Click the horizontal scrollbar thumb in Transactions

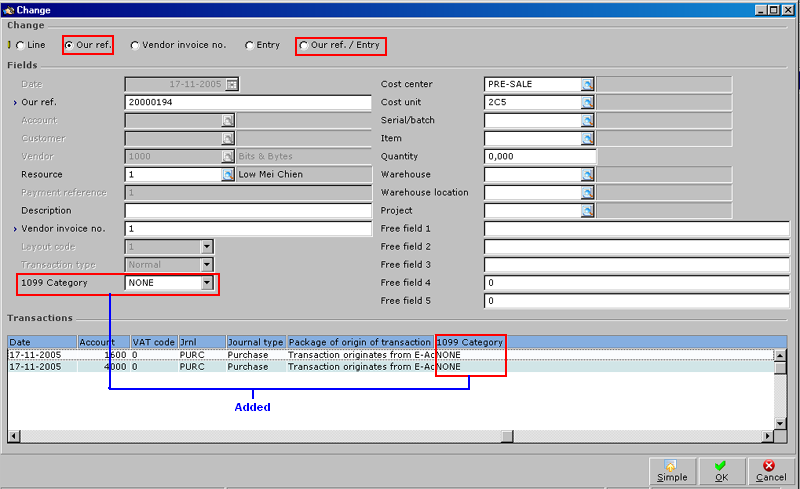point(507,436)
